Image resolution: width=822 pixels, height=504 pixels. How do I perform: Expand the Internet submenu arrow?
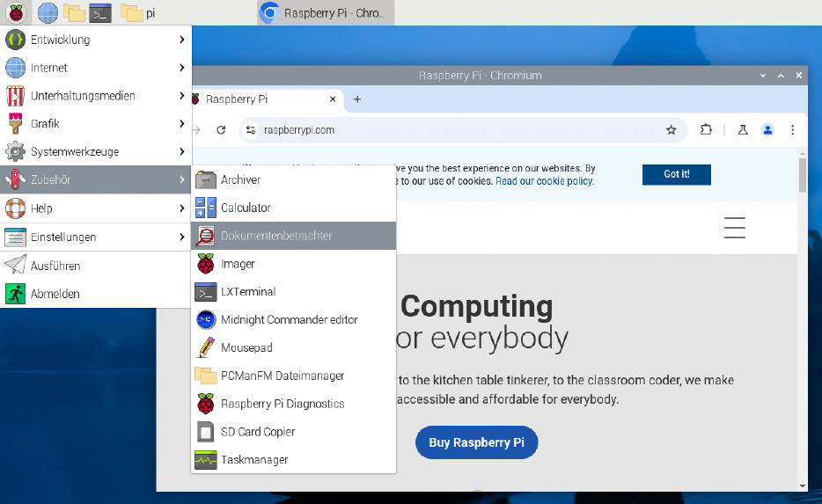pyautogui.click(x=182, y=68)
